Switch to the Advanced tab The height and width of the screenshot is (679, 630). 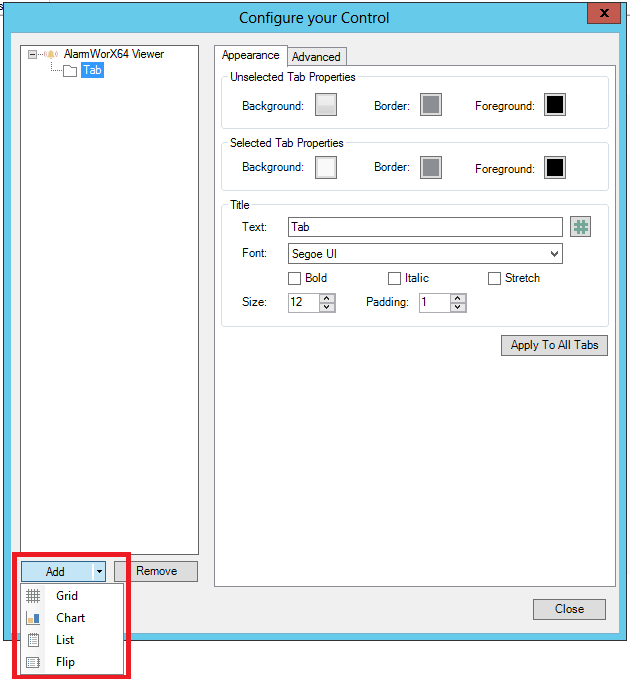click(316, 57)
